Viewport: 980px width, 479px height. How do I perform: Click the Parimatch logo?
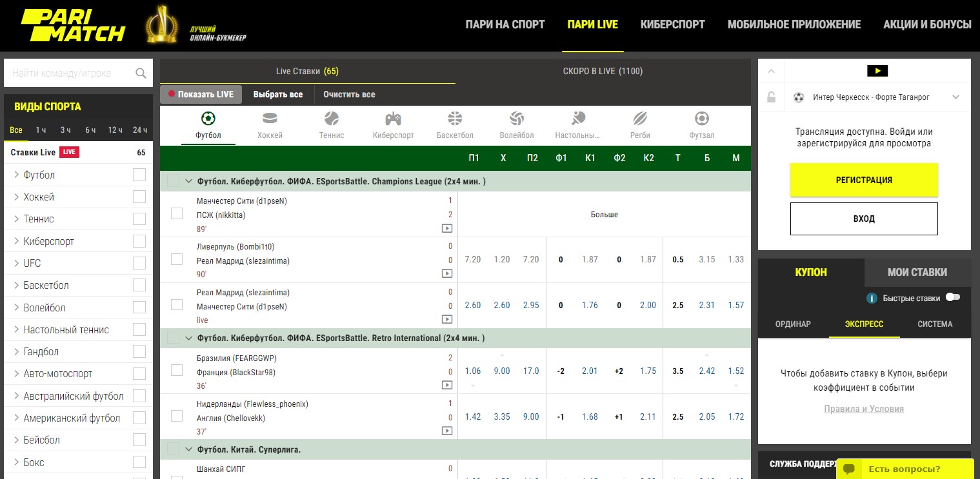click(73, 24)
